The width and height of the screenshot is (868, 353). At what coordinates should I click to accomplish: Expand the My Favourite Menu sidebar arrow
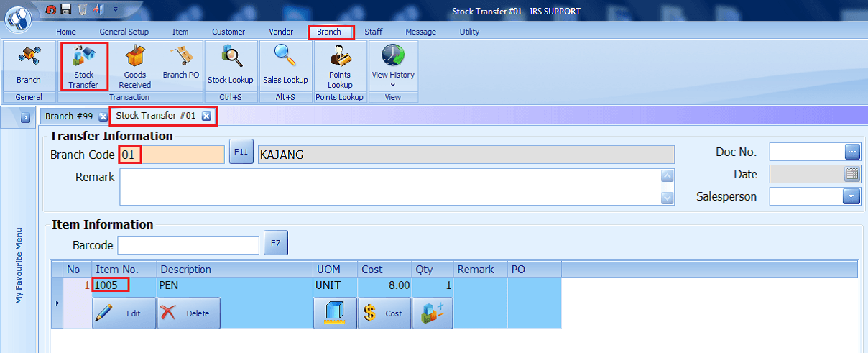point(24,117)
